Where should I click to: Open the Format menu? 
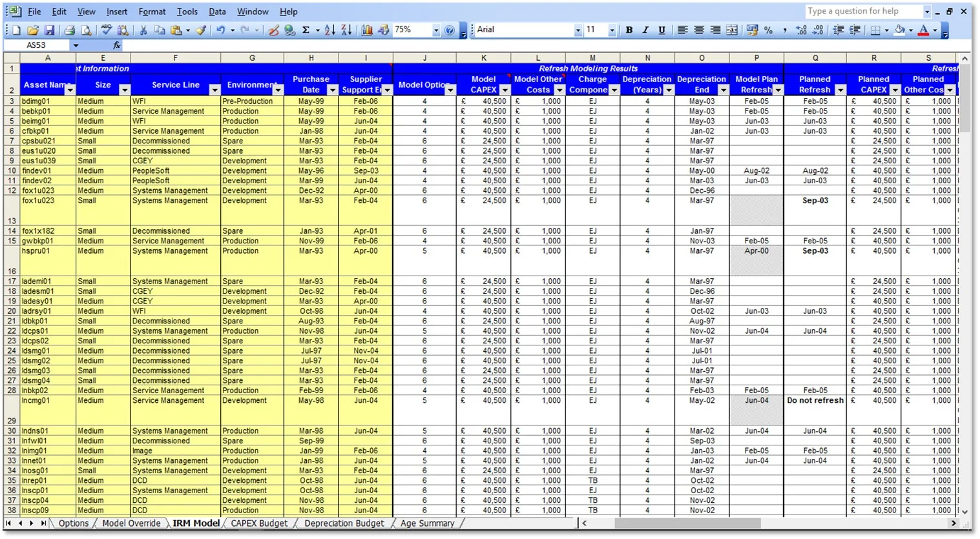(152, 12)
